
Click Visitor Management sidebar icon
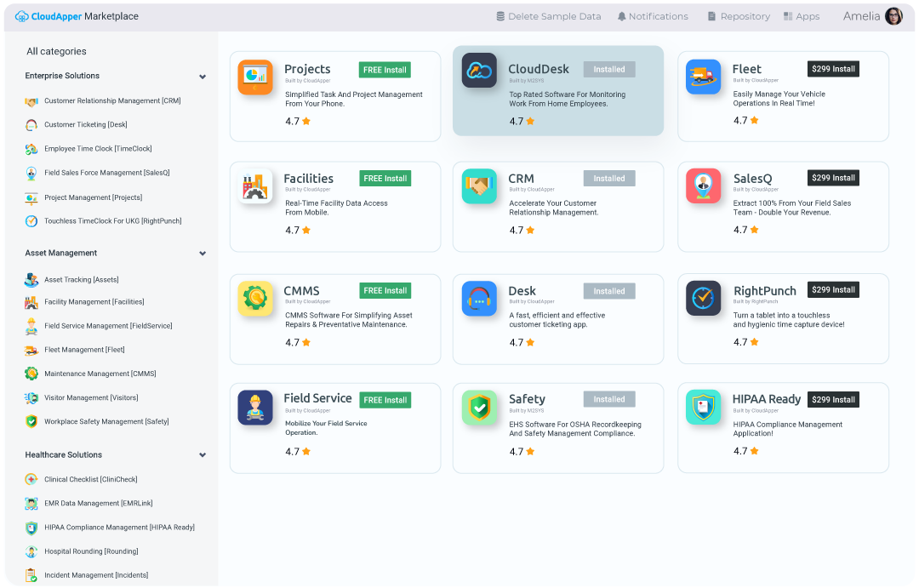pyautogui.click(x=31, y=397)
